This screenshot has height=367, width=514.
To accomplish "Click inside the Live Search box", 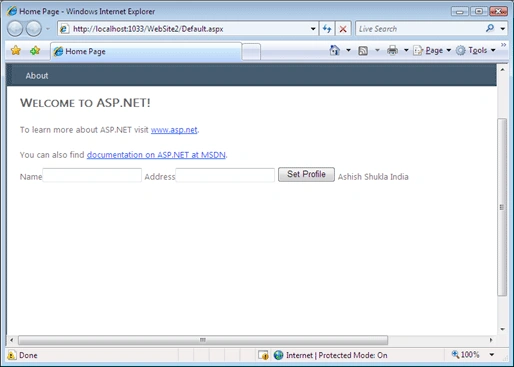I will [x=420, y=29].
